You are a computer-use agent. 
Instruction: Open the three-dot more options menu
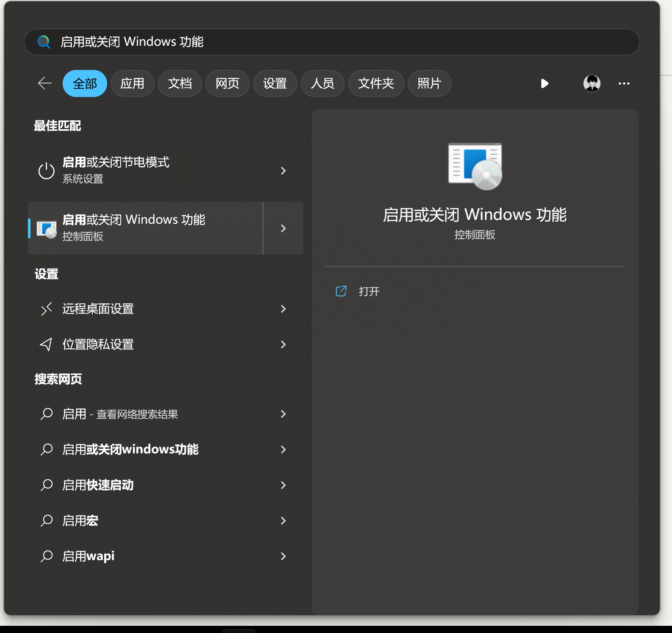tap(624, 83)
